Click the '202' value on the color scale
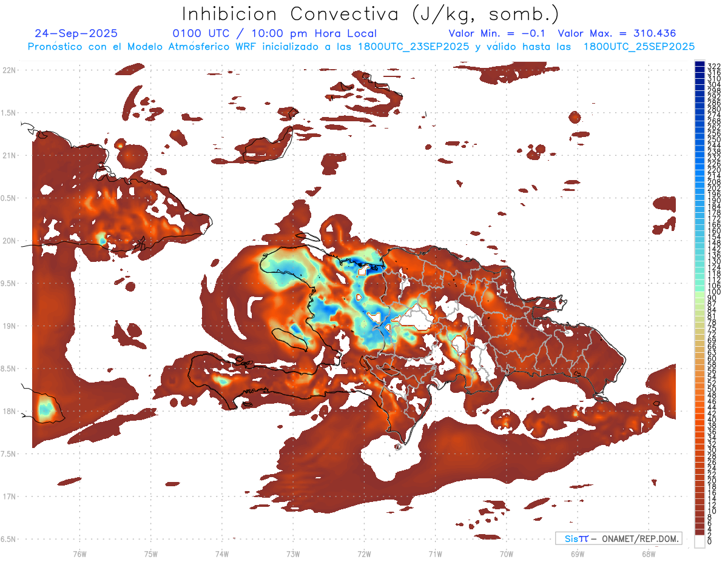The image size is (728, 562). pyautogui.click(x=713, y=188)
